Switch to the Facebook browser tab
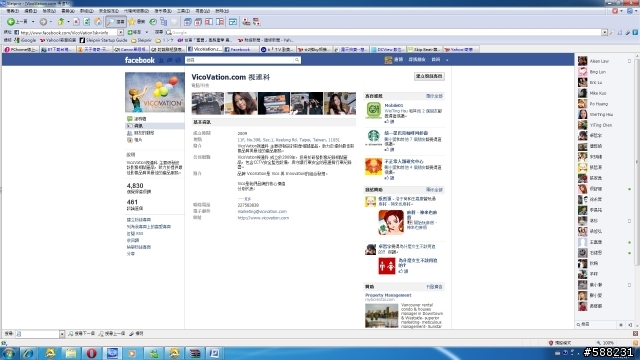Image resolution: width=640 pixels, height=360 pixels. 240,49
